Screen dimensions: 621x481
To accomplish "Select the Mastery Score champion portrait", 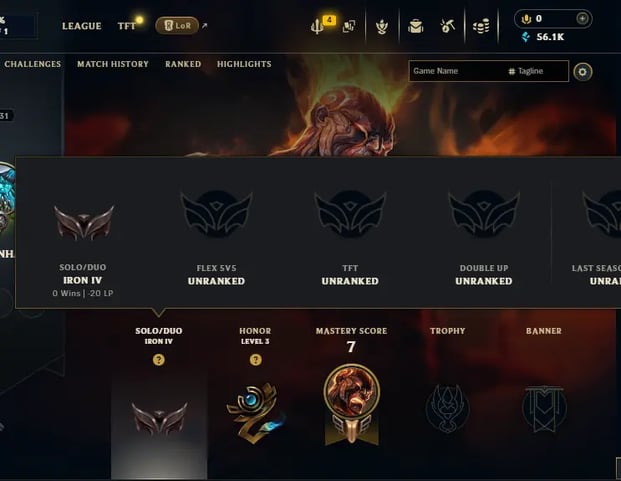I will tap(352, 391).
